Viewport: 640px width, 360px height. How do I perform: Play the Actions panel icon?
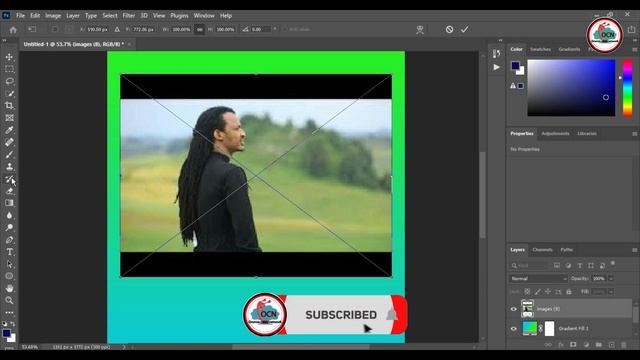496,67
